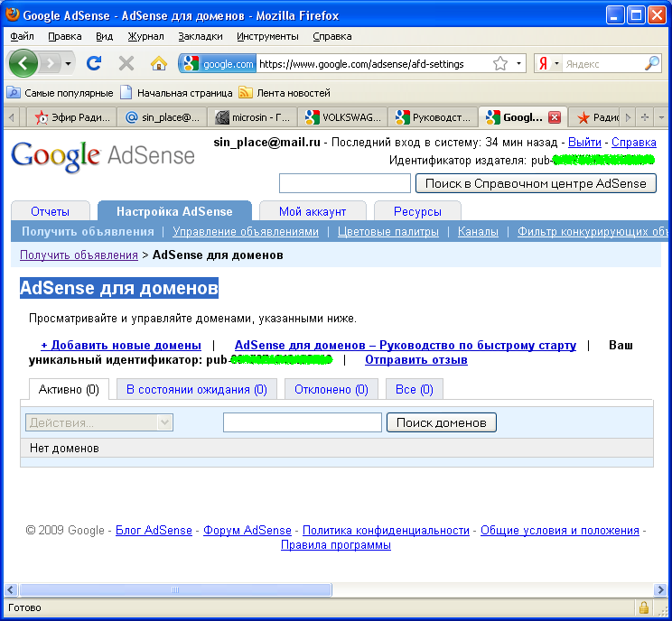The image size is (672, 621).
Task: Open the Вид menu
Action: pyautogui.click(x=104, y=36)
